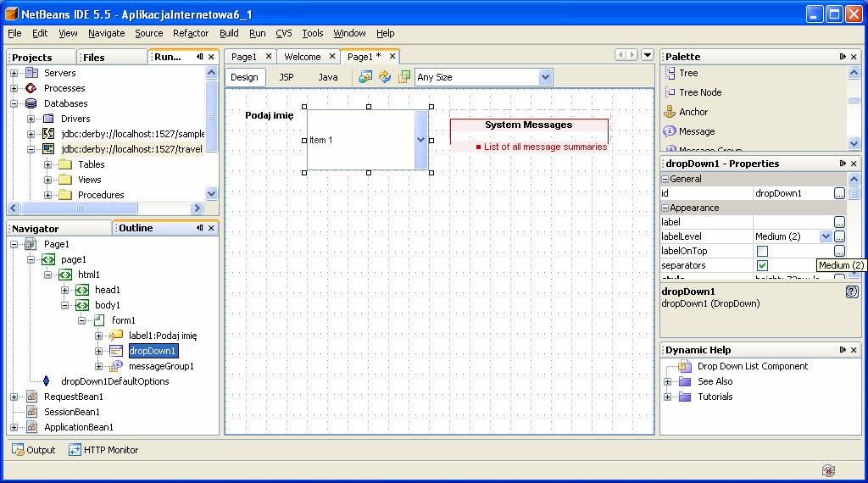Expand the Servers node
This screenshot has height=483, width=868.
(14, 73)
